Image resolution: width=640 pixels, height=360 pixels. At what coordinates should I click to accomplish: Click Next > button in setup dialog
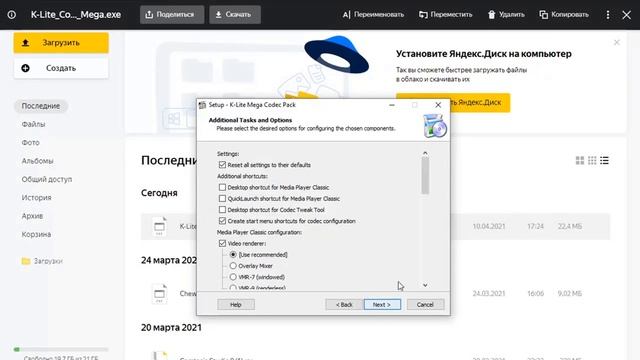(382, 304)
